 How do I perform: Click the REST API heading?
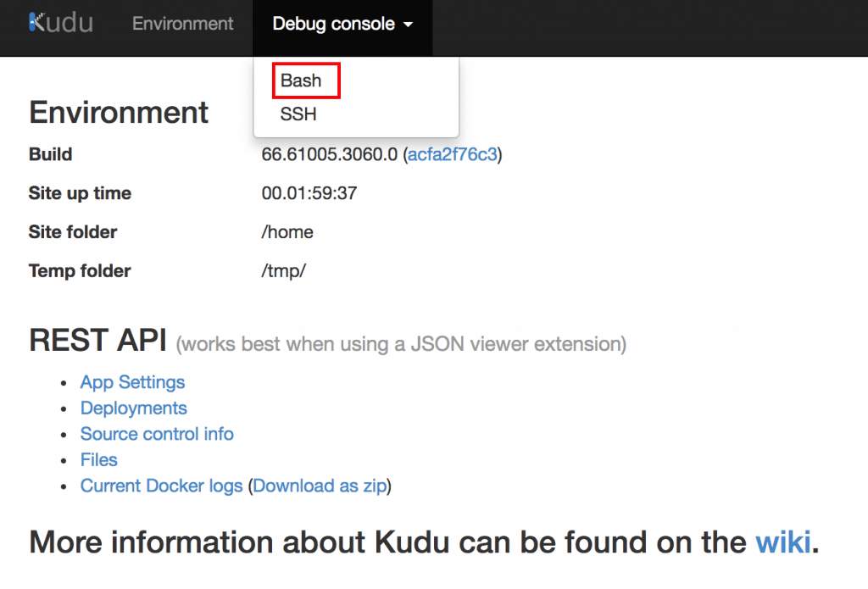(x=97, y=340)
